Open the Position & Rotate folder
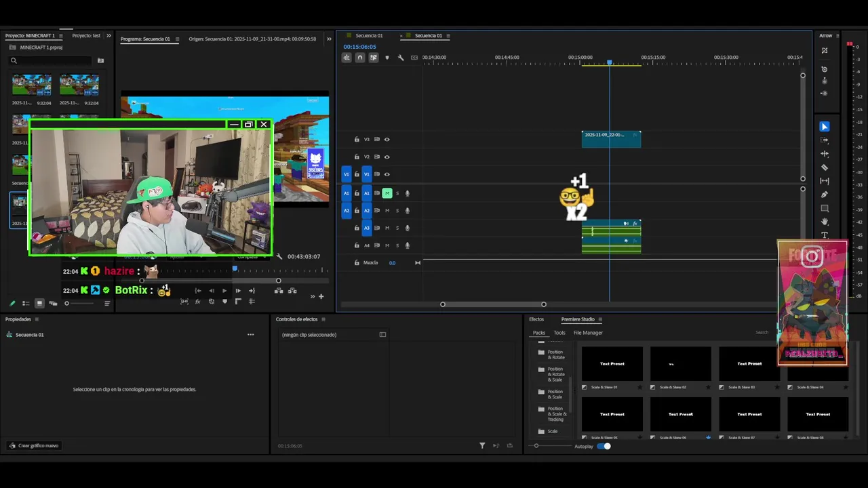The height and width of the screenshot is (488, 868). coord(551,354)
